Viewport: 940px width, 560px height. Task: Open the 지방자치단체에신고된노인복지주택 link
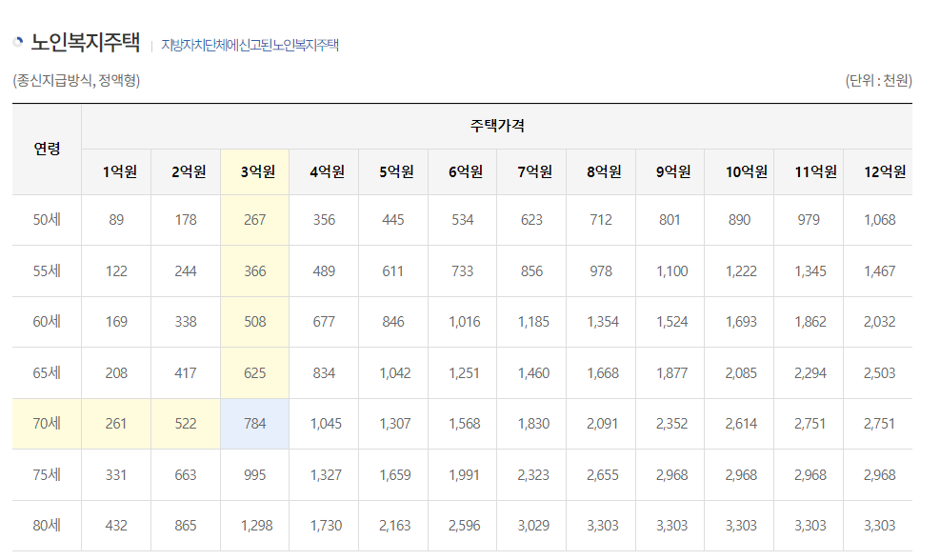click(251, 43)
